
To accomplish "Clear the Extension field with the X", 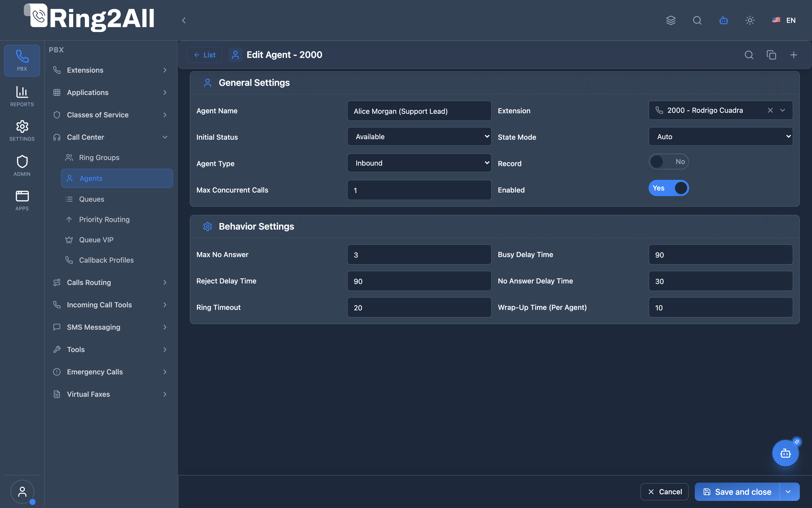I will (770, 110).
